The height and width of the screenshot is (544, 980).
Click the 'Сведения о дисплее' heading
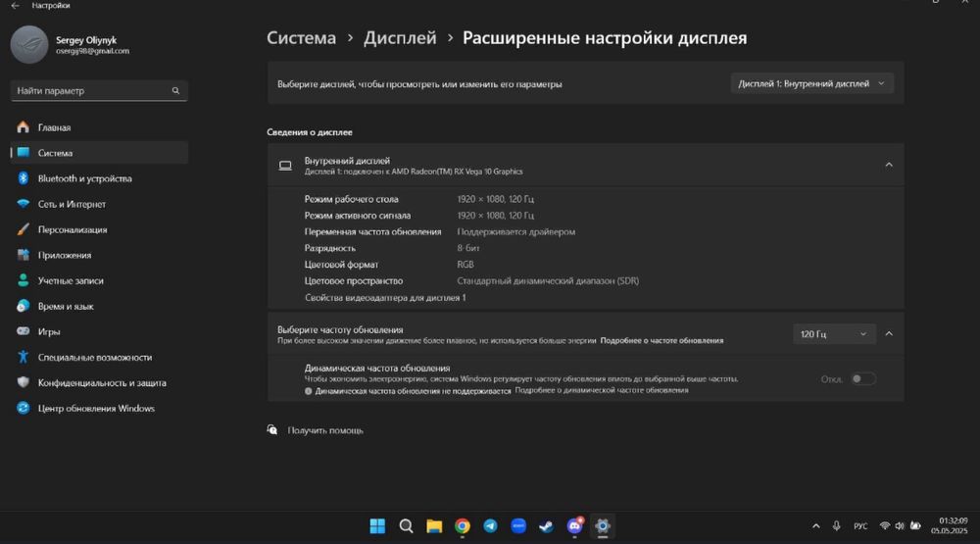310,132
